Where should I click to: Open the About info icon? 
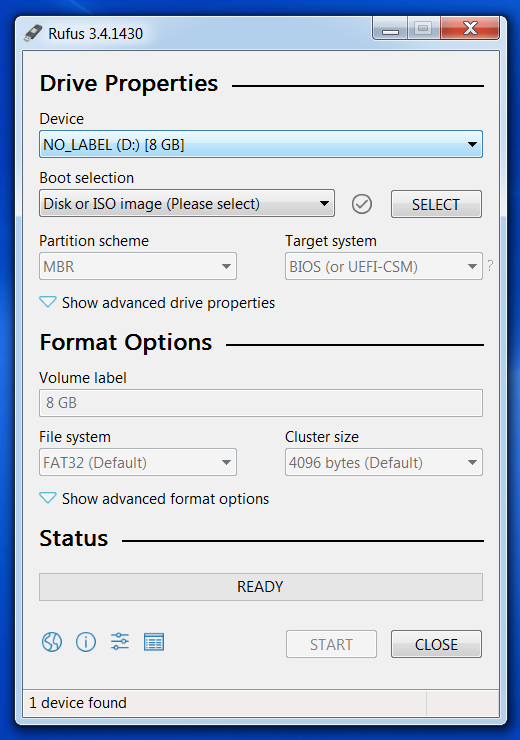click(x=86, y=642)
